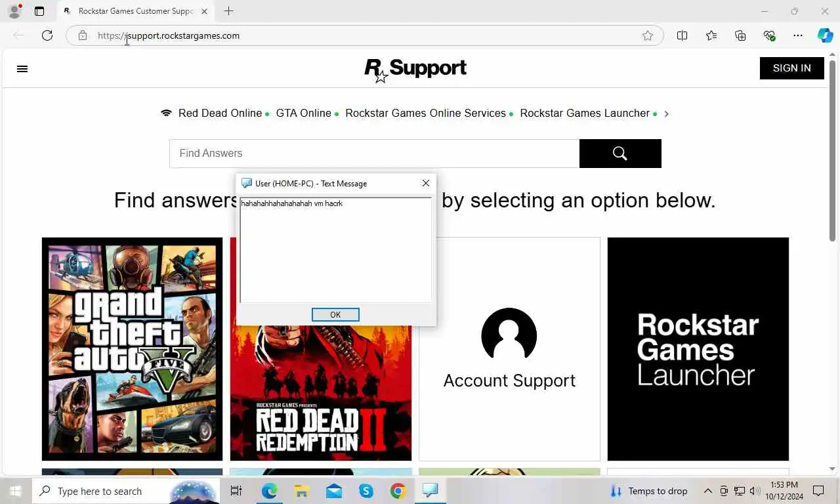Open the Windows Start menu
Image resolution: width=840 pixels, height=504 pixels.
coord(16,491)
